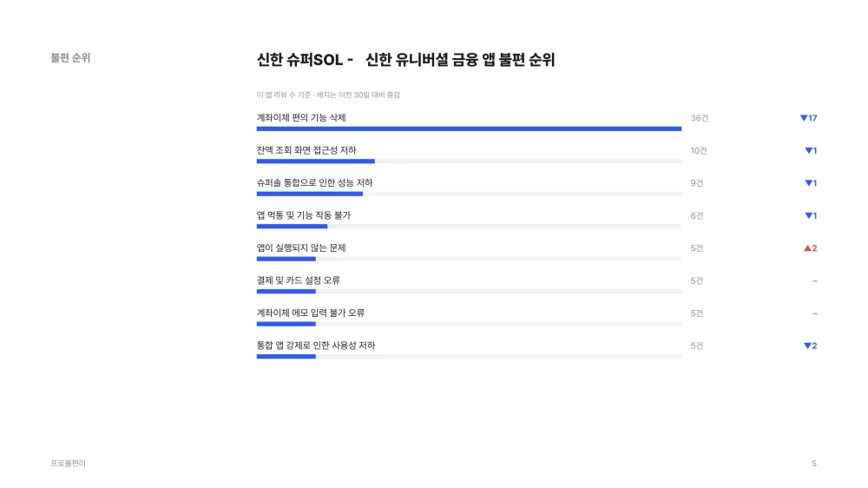Click the down indicator beside 10건
The height and width of the screenshot is (488, 868).
click(x=811, y=151)
